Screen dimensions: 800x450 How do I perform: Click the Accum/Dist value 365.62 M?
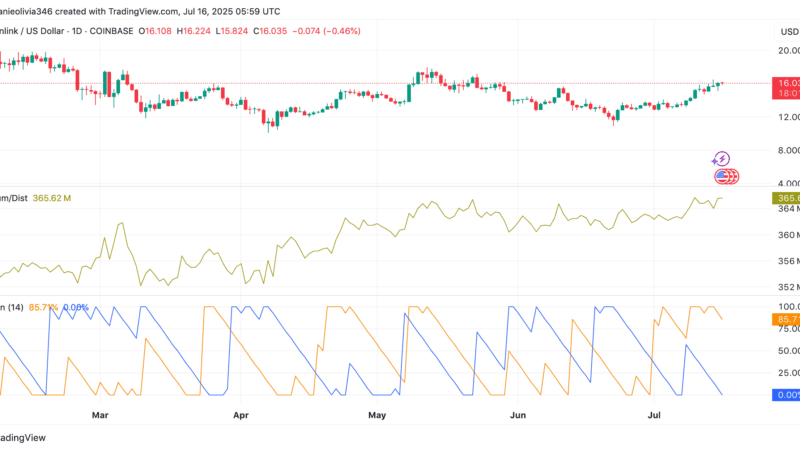tap(52, 198)
